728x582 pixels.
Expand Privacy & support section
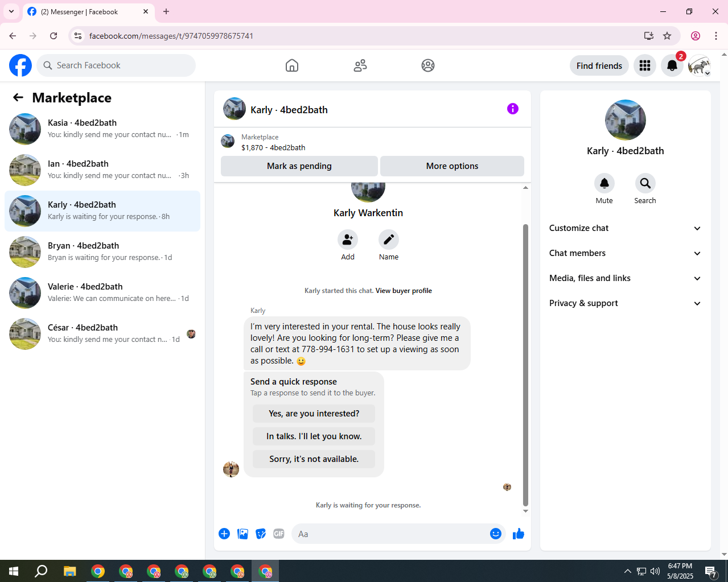[x=626, y=303]
